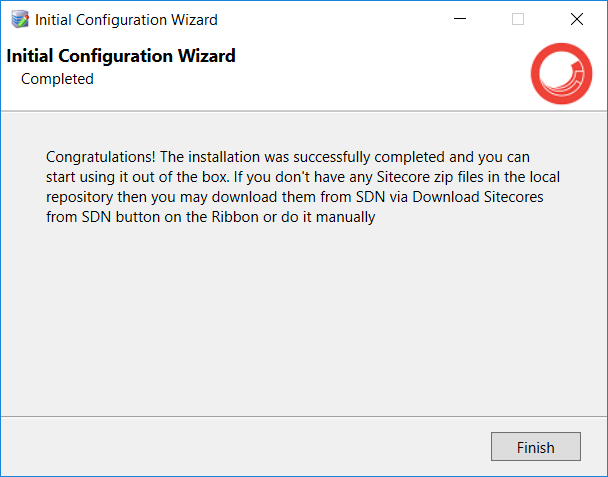Click the red Sitecore logo
This screenshot has height=477, width=608.
tap(561, 73)
